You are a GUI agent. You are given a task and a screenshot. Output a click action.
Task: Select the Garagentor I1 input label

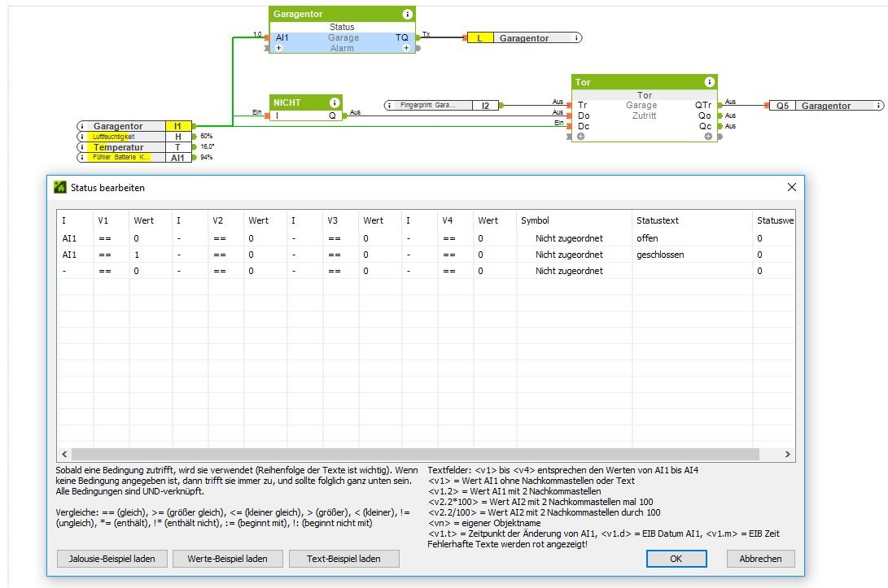pyautogui.click(x=118, y=126)
